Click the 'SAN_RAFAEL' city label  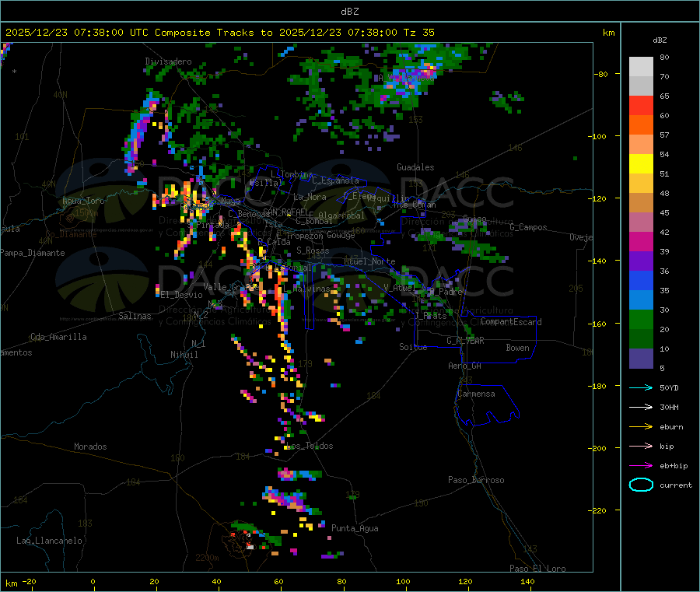click(x=285, y=212)
